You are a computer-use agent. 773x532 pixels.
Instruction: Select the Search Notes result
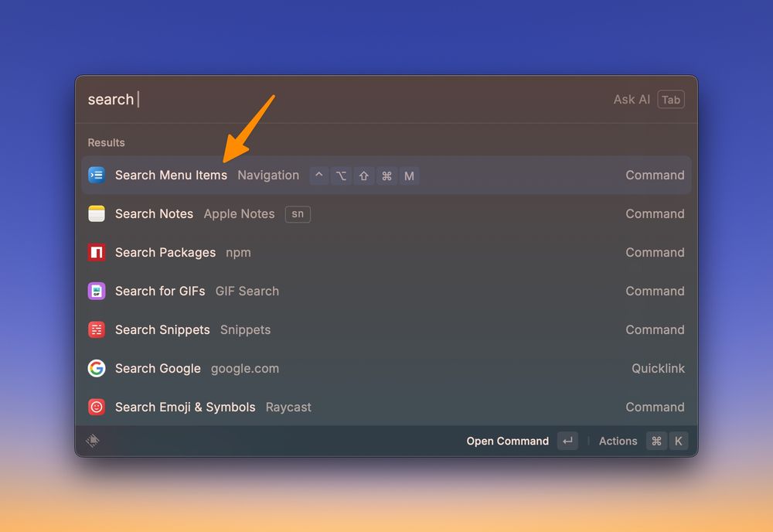[x=386, y=213]
